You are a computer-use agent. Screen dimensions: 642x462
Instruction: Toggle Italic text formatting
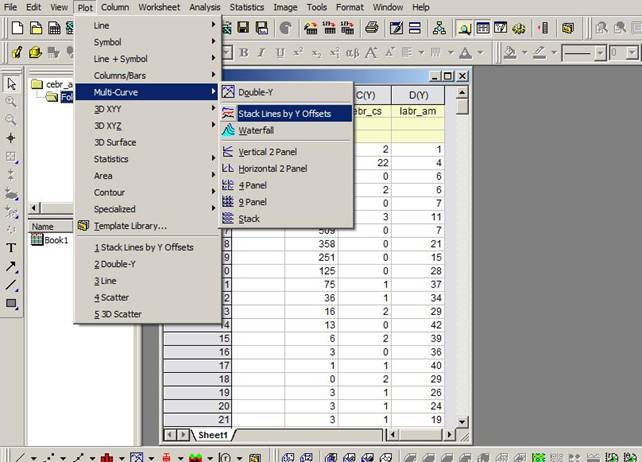click(262, 52)
